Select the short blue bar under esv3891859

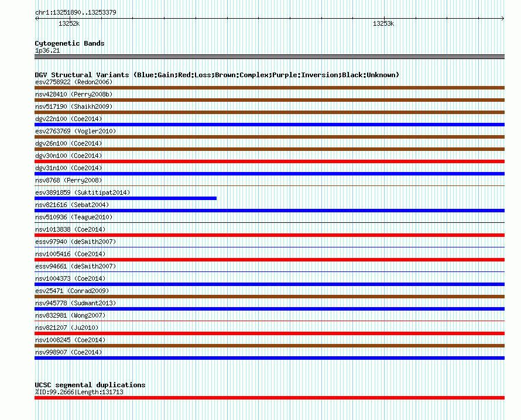pyautogui.click(x=126, y=198)
